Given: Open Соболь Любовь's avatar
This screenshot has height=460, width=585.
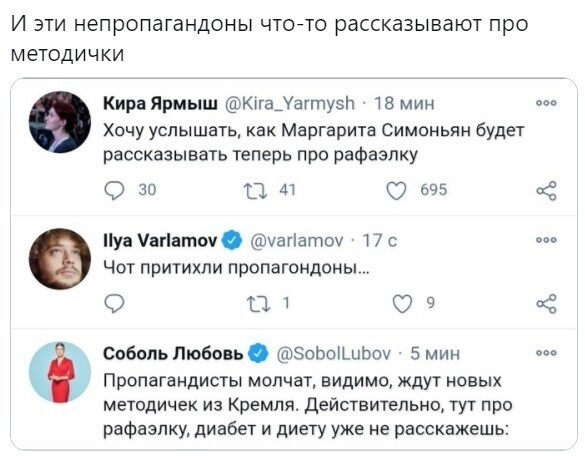Looking at the screenshot, I should click(60, 372).
